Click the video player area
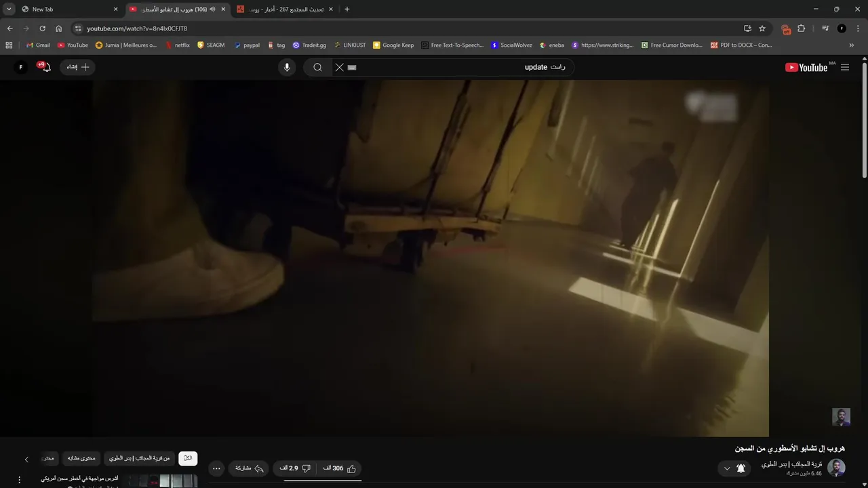The image size is (868, 488). tap(430, 258)
